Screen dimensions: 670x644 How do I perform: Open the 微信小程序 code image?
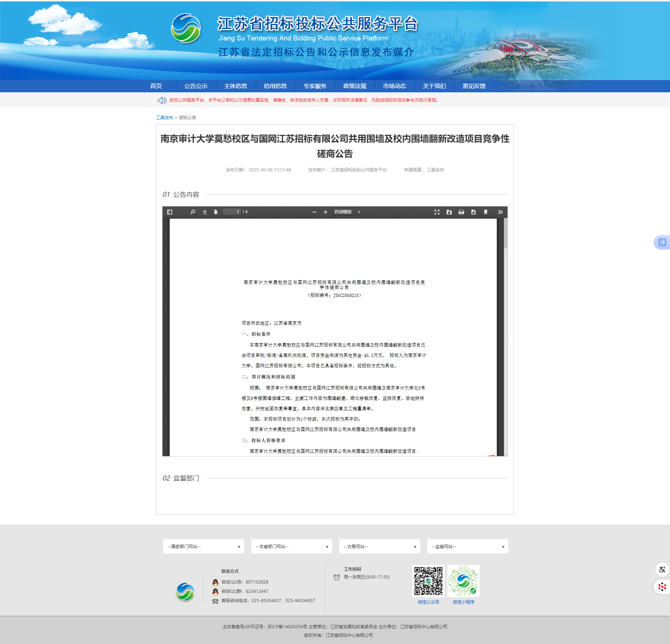coord(463,581)
